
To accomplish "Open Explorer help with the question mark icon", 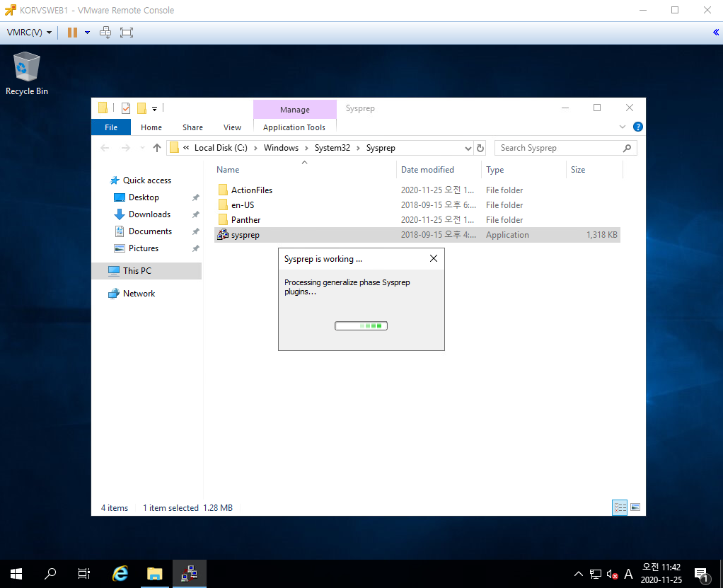I will [x=638, y=127].
